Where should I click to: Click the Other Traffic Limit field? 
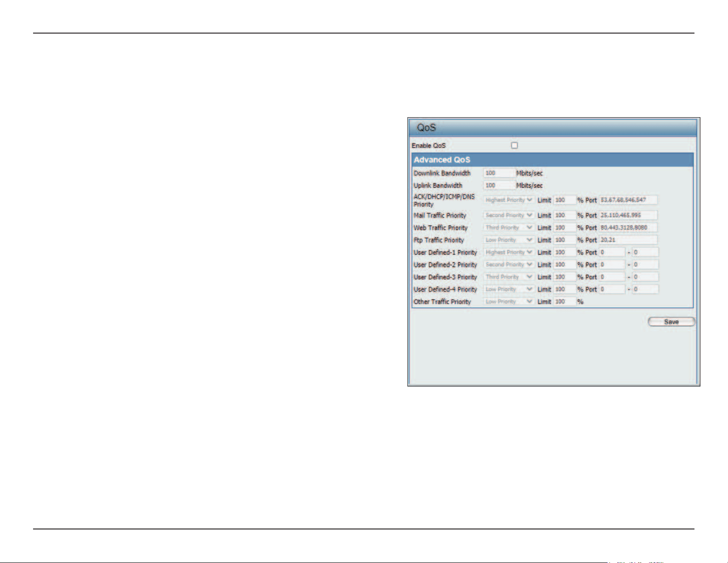(564, 302)
